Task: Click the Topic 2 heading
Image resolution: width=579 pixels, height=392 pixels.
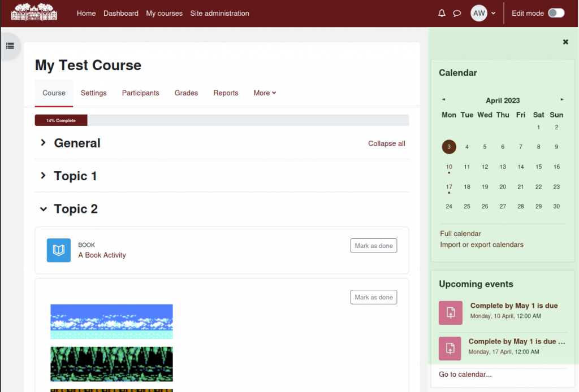Action: coord(76,209)
